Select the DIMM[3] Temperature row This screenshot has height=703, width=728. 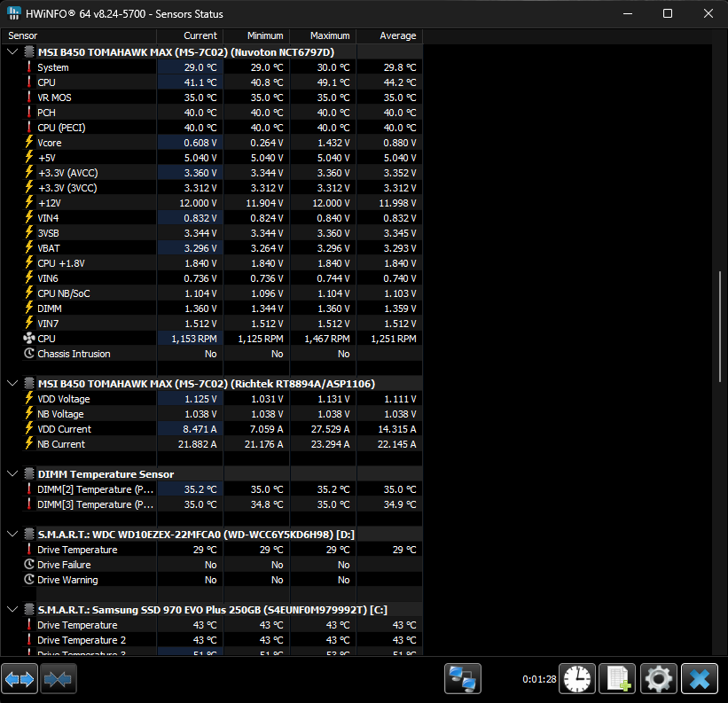(x=222, y=504)
